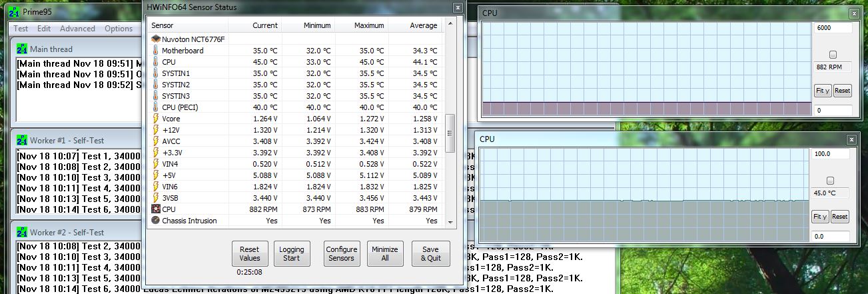Click the 6000 maximum field in fan graph

(x=833, y=28)
